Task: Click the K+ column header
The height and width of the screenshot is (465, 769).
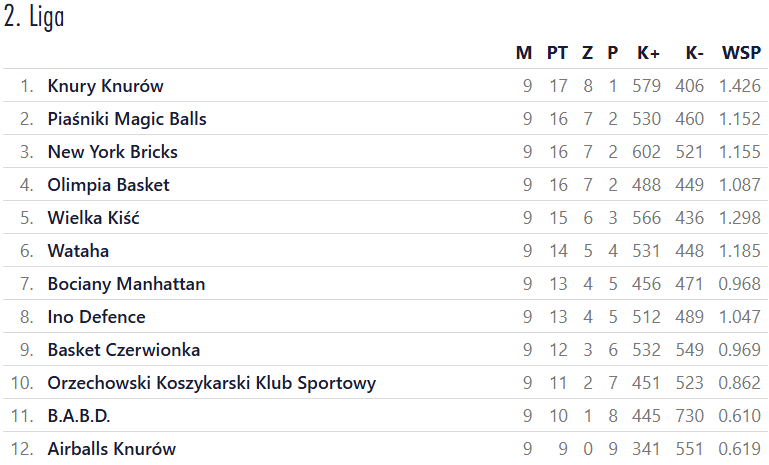Action: tap(648, 53)
